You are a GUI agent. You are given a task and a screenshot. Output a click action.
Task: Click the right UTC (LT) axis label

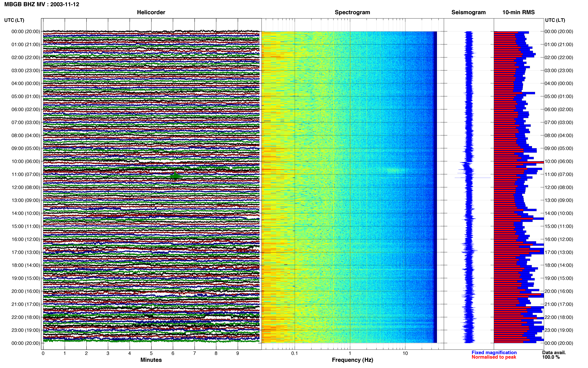pos(555,20)
